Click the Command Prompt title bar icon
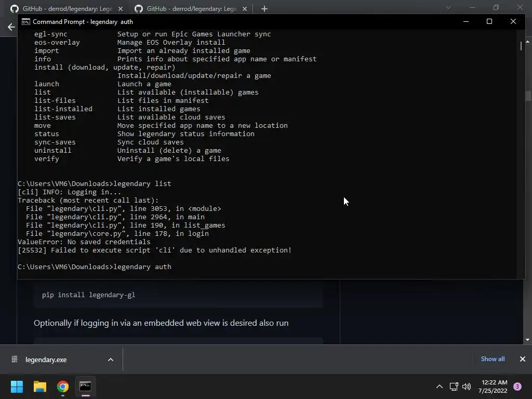The width and height of the screenshot is (532, 399). click(26, 22)
